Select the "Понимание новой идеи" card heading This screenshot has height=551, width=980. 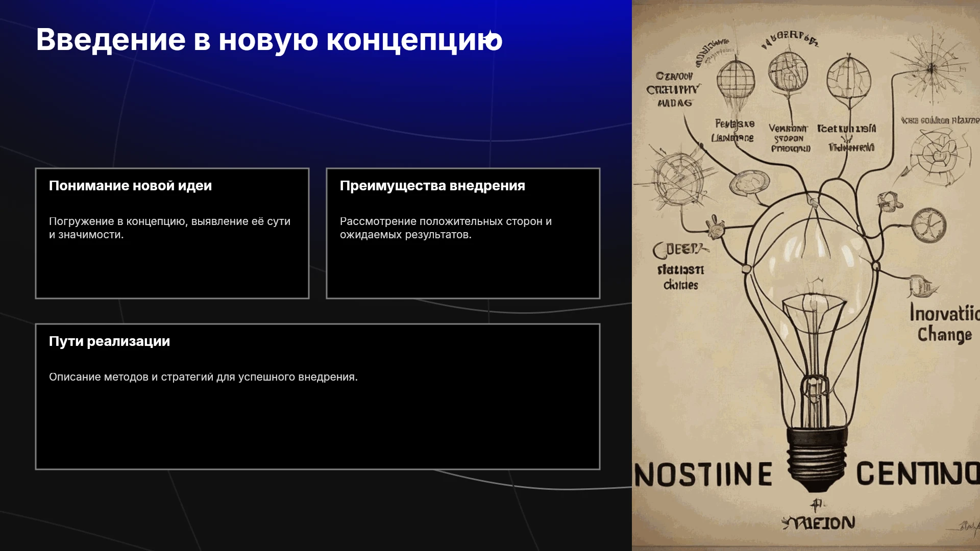pos(130,186)
